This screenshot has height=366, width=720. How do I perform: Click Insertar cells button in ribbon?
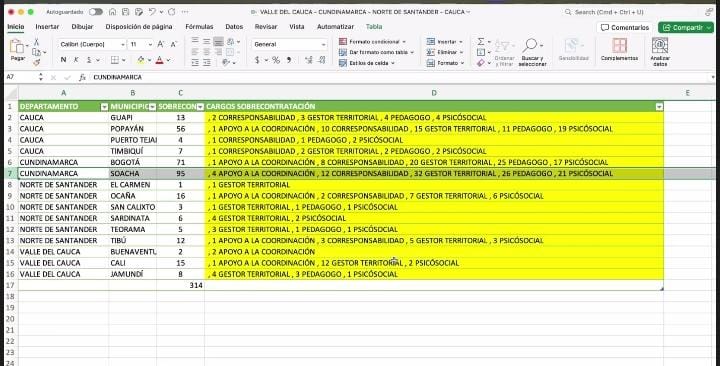pos(444,42)
